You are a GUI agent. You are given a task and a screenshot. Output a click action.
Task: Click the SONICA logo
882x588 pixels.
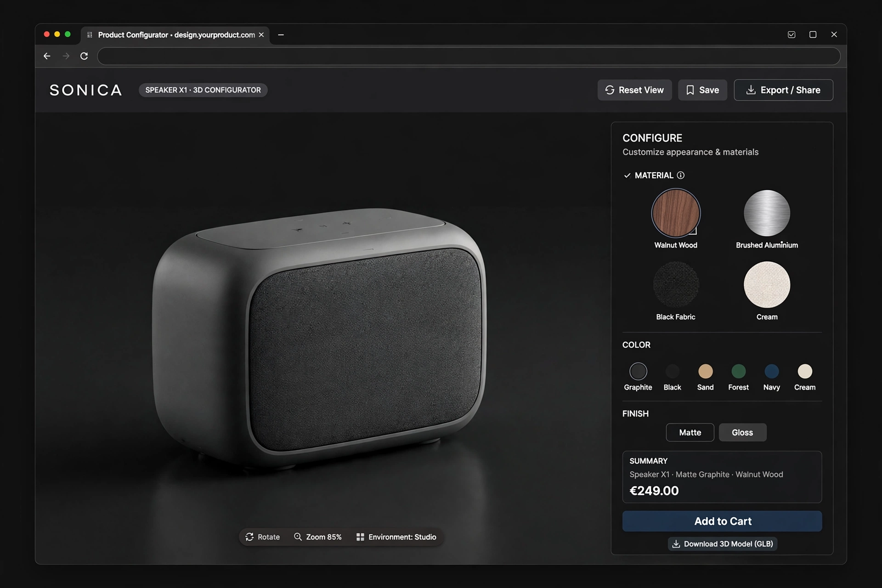pos(86,90)
